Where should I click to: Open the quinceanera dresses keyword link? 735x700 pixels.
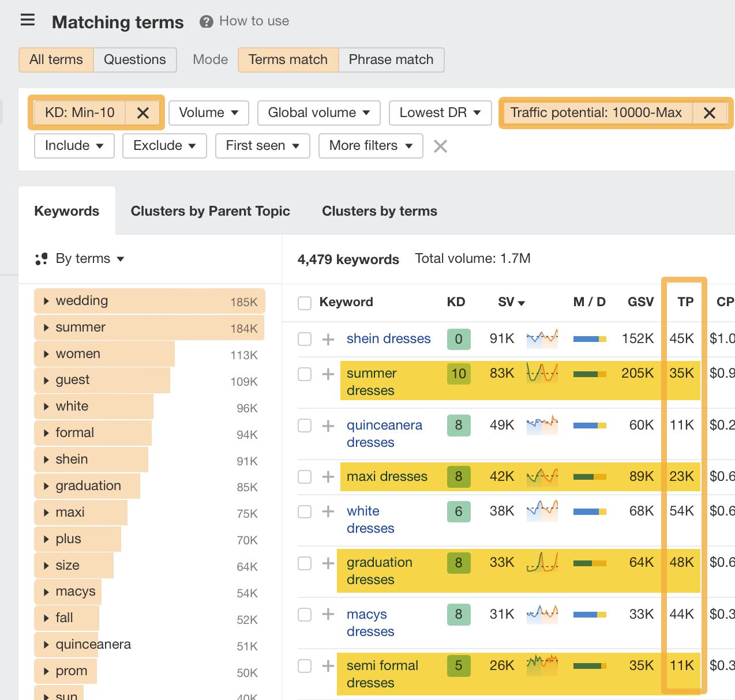(x=384, y=434)
